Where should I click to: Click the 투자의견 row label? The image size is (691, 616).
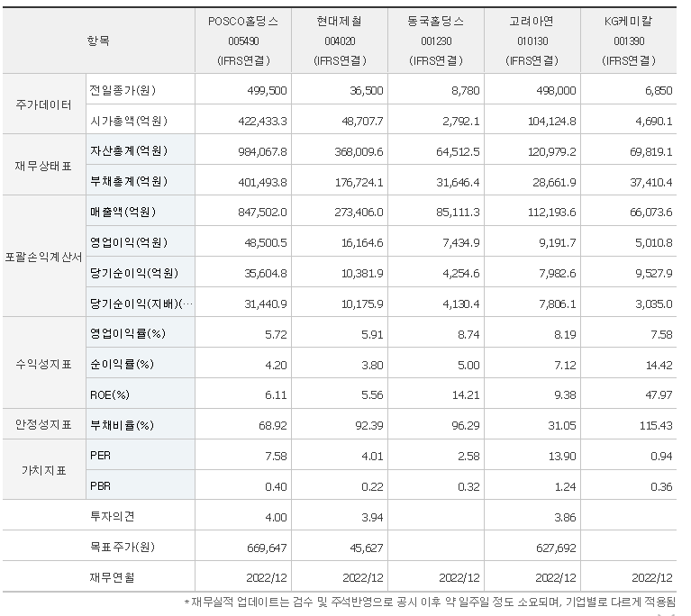(x=112, y=516)
